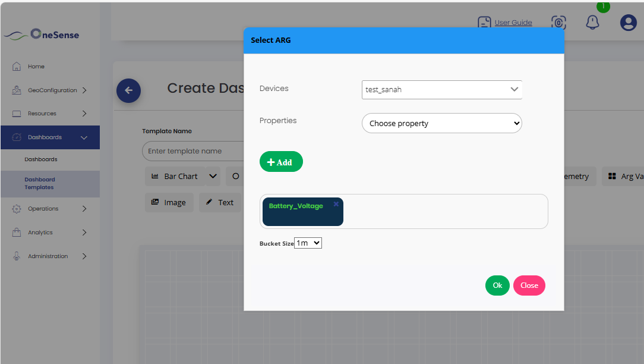This screenshot has height=364, width=644.
Task: Remove the Battery_Voltage tag
Action: pyautogui.click(x=336, y=204)
